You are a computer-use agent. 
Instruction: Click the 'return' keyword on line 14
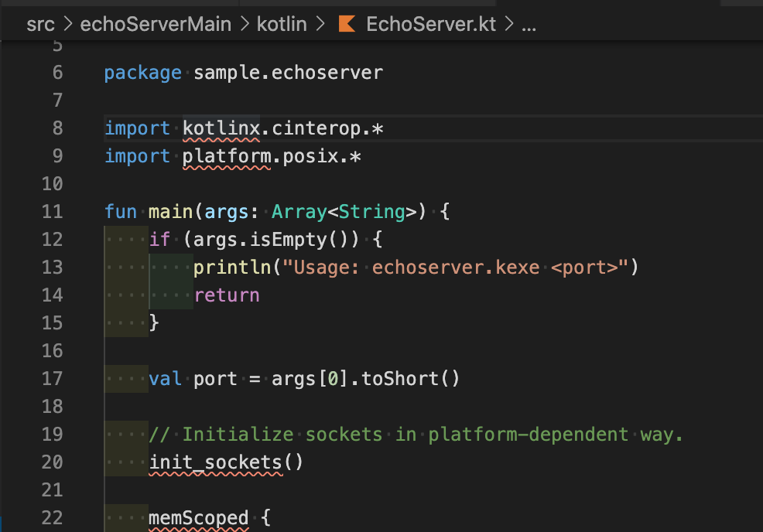click(x=226, y=295)
